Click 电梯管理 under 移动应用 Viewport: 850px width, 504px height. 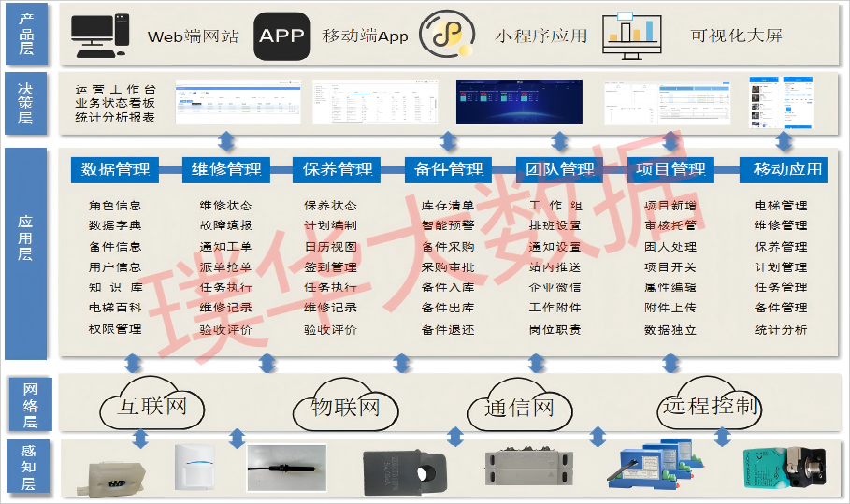(x=781, y=206)
